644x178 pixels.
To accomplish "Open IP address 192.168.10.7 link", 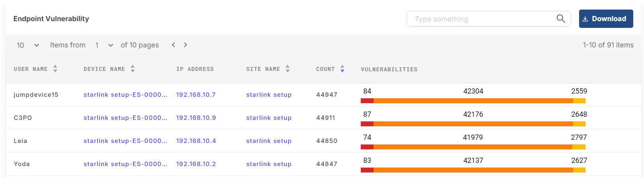I will point(196,95).
